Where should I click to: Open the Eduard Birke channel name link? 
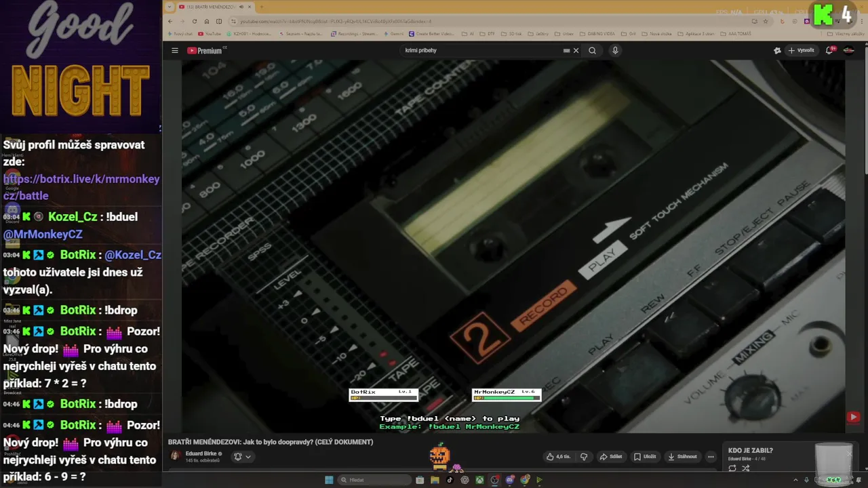[x=203, y=453]
